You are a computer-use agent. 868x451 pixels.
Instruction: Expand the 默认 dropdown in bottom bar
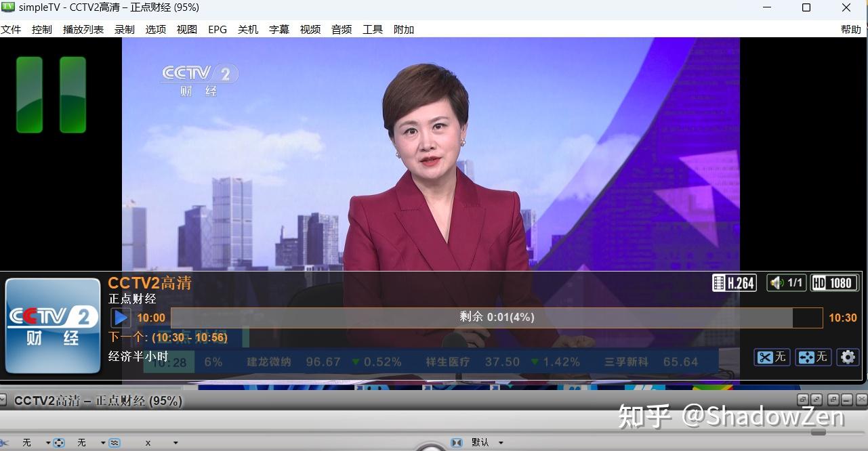501,443
